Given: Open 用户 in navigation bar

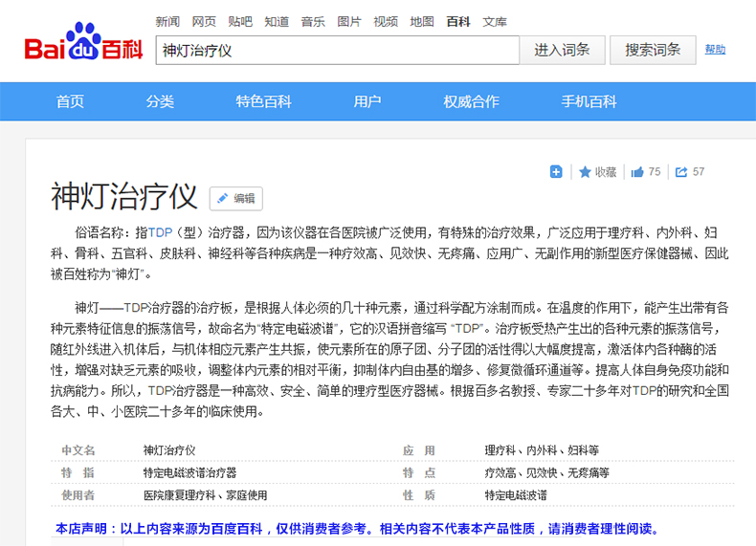Looking at the screenshot, I should pos(367,101).
